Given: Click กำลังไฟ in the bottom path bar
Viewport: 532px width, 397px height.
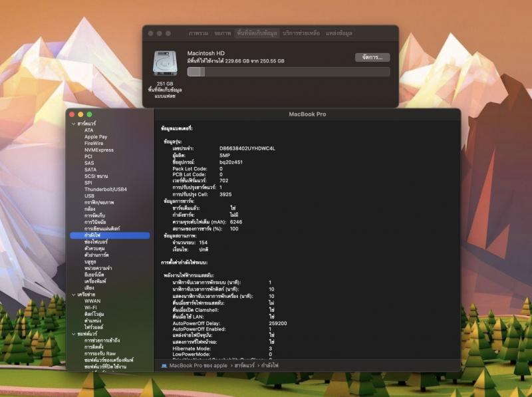Looking at the screenshot, I should pyautogui.click(x=270, y=366).
